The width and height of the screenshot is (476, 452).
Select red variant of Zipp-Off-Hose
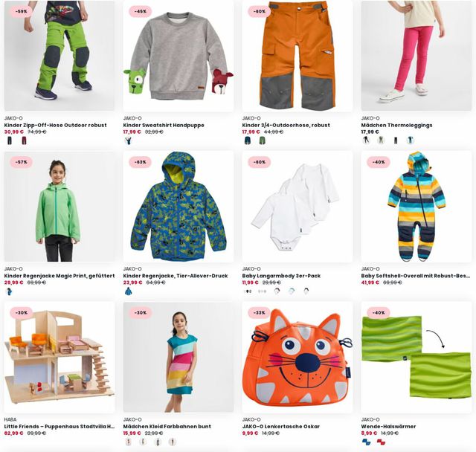tap(24, 141)
